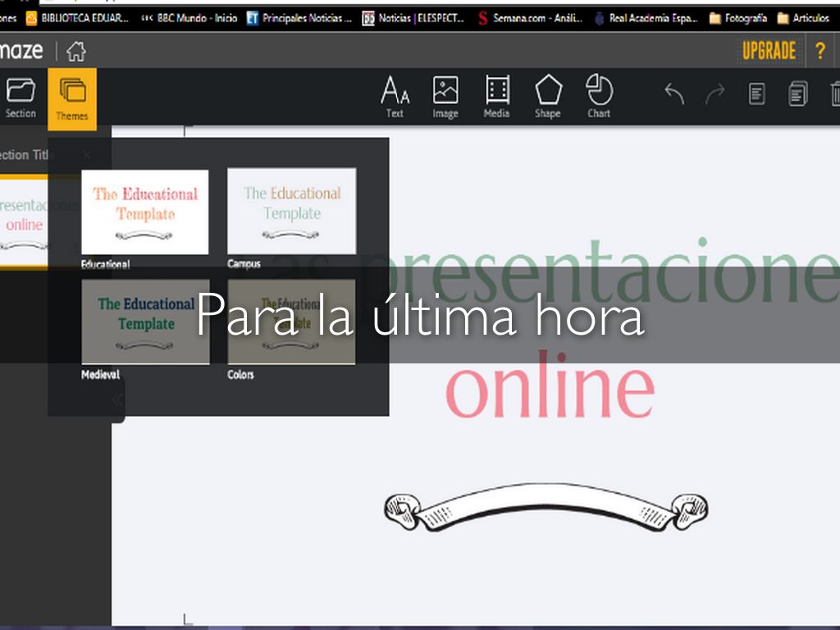
Task: Open the Themes panel button
Action: click(72, 98)
